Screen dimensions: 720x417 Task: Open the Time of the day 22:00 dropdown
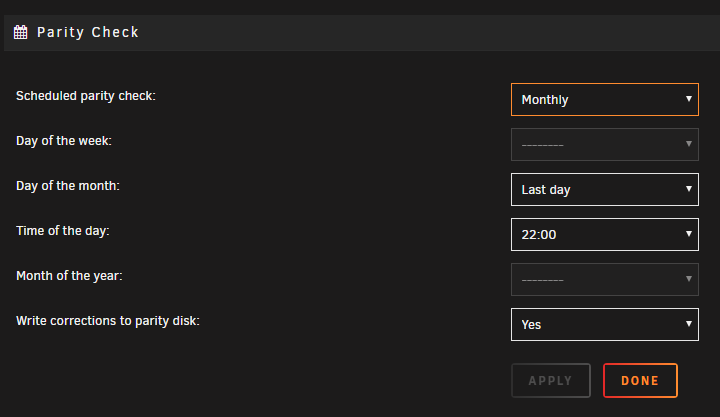click(x=605, y=234)
